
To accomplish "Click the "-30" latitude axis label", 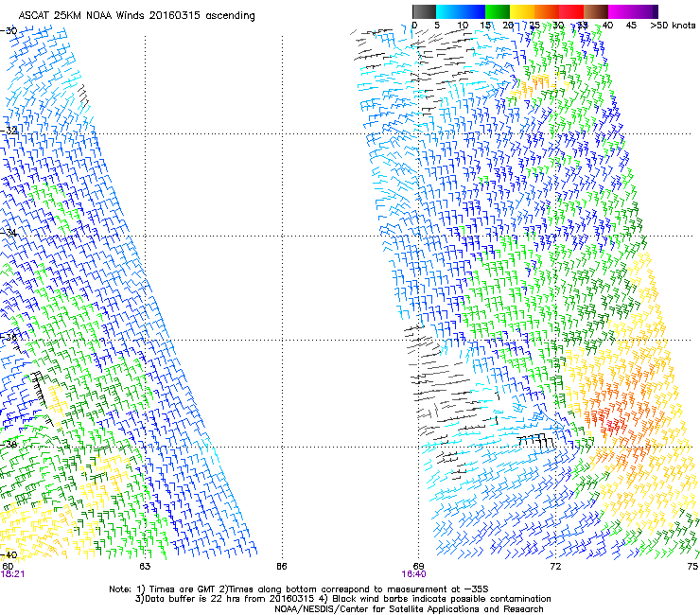I will click(x=9, y=31).
